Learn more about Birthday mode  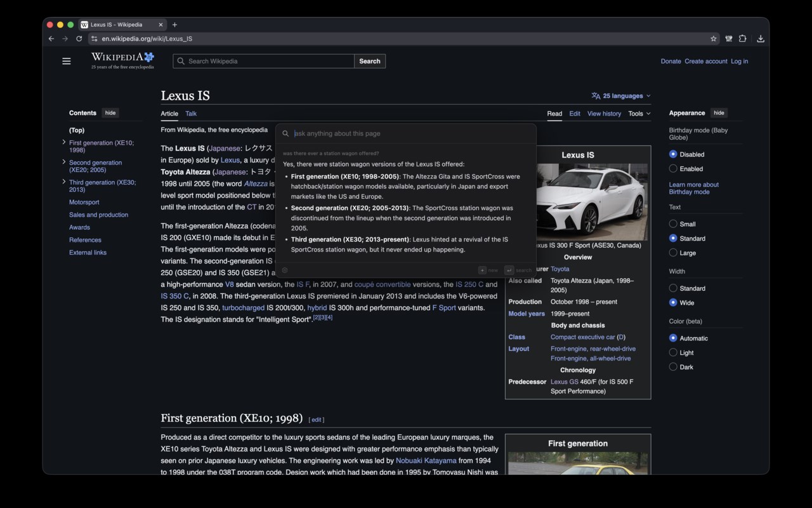click(x=694, y=188)
